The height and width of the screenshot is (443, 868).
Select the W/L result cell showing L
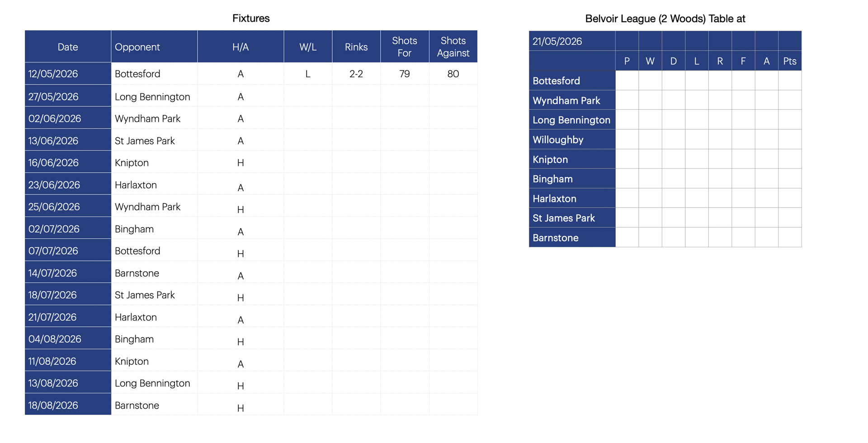(x=308, y=74)
